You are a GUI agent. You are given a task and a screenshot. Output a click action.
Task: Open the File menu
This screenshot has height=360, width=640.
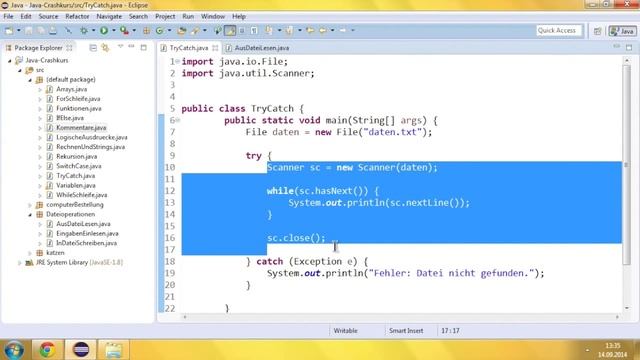click(x=8, y=16)
